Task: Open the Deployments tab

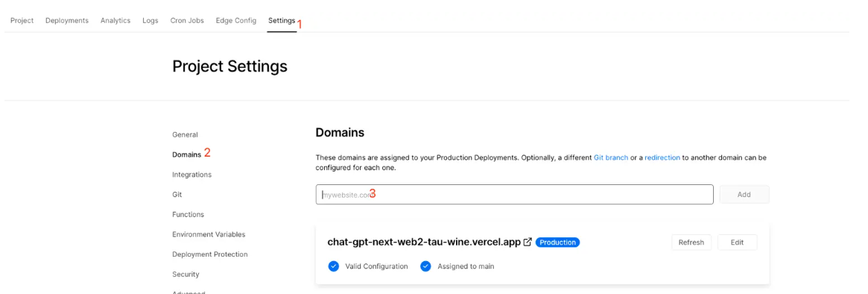Action: click(67, 21)
